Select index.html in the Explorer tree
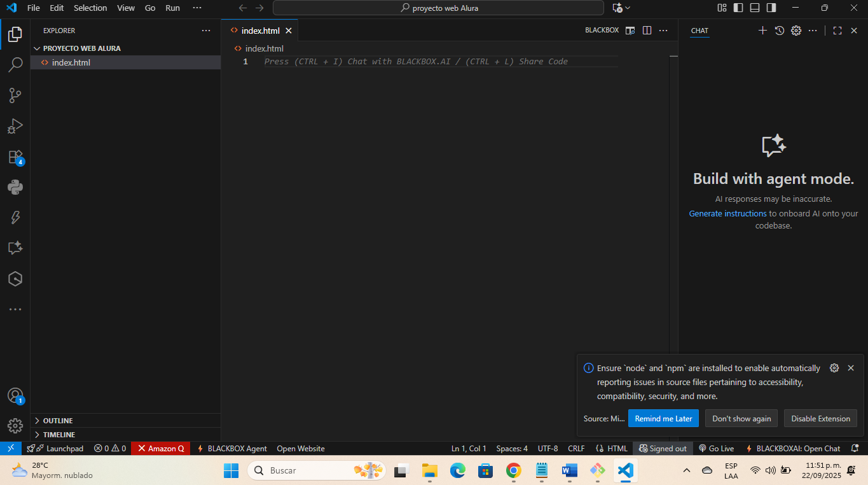This screenshot has height=485, width=868. click(x=125, y=62)
